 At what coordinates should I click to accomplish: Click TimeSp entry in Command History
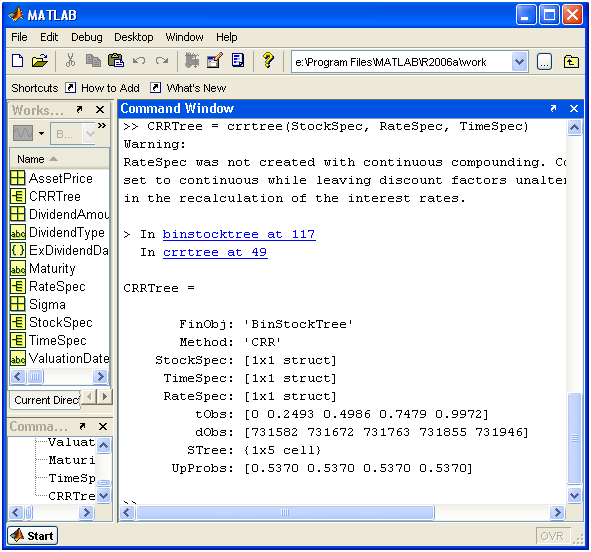pos(72,478)
